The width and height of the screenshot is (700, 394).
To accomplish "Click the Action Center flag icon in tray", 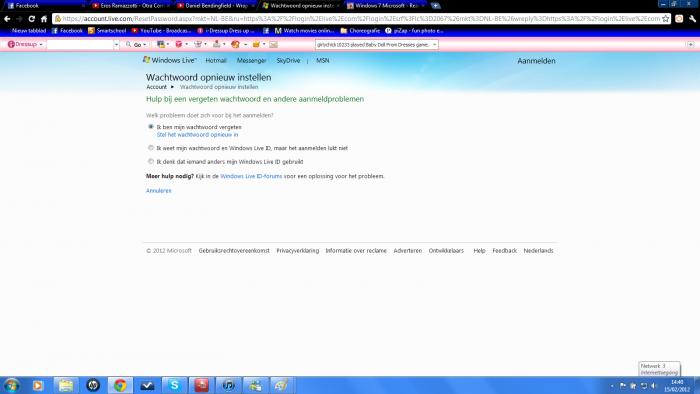I will pos(623,386).
